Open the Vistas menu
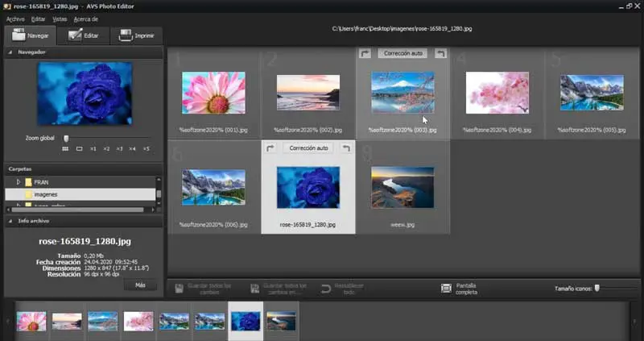The height and width of the screenshot is (341, 644). click(60, 19)
